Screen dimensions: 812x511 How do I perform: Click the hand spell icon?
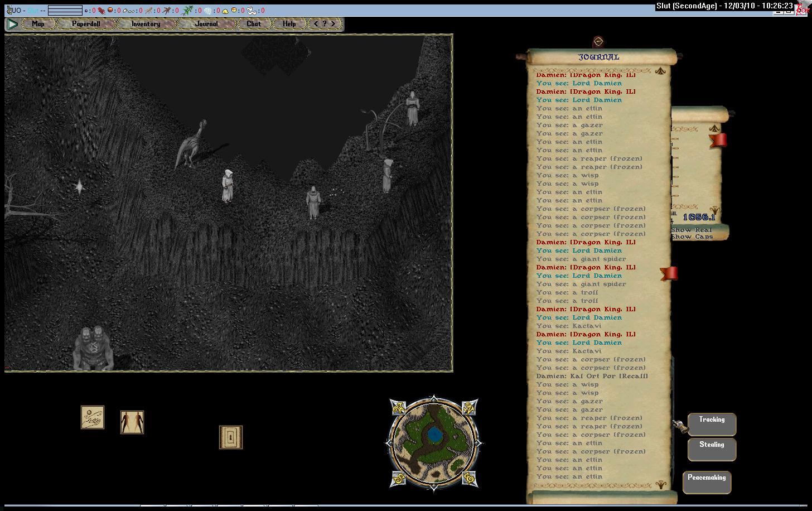(93, 417)
